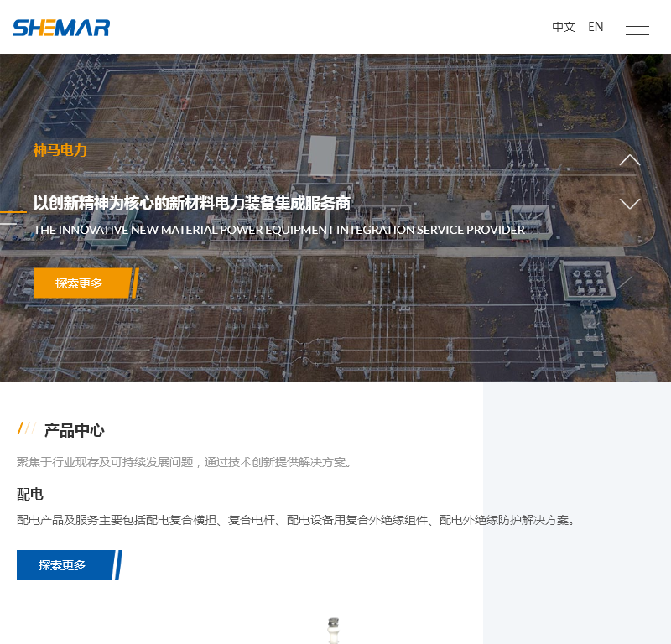
Task: Switch the site language to EN
Action: (x=596, y=26)
